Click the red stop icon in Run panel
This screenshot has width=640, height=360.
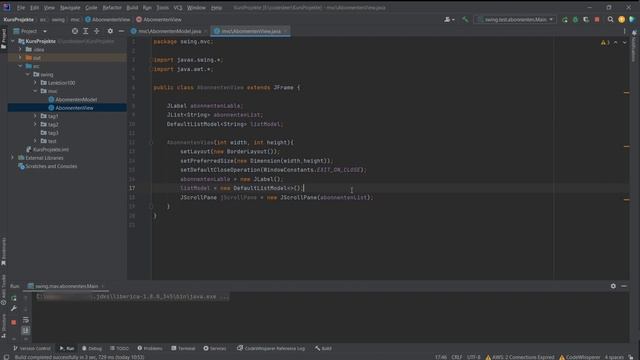point(13,322)
